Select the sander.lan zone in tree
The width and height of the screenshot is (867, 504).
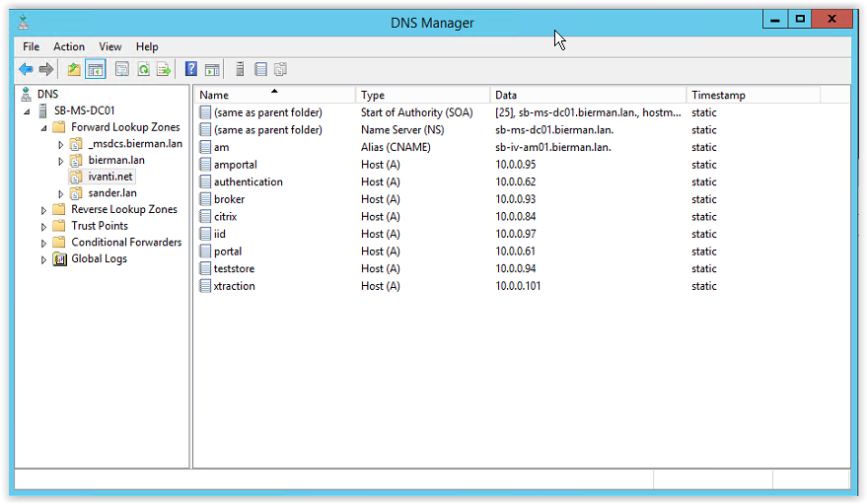[112, 193]
